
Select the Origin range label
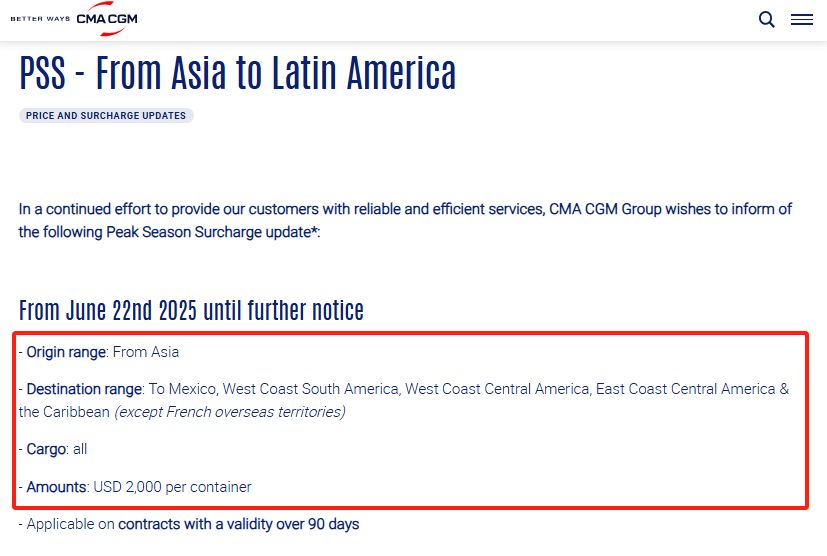66,352
